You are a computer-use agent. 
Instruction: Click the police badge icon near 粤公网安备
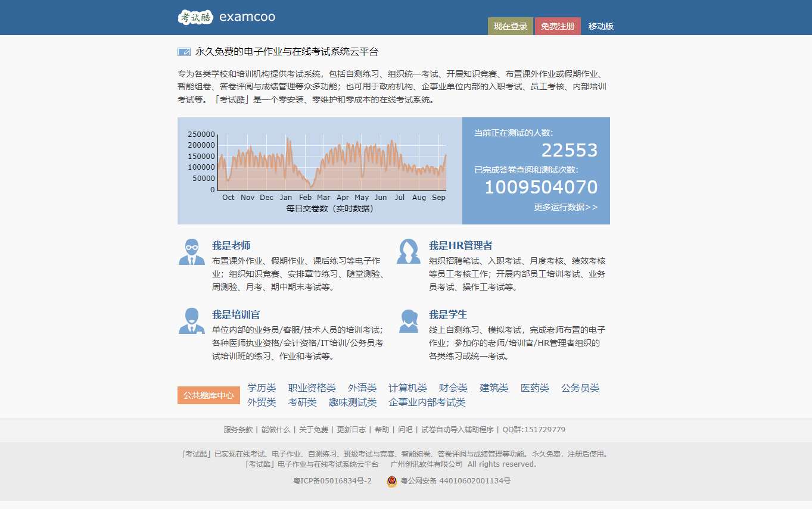pos(391,481)
